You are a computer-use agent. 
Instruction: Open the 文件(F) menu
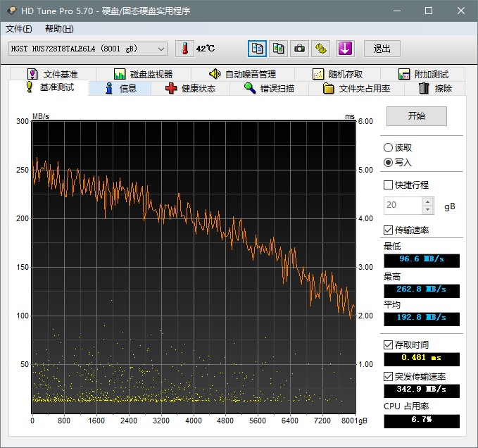tap(19, 29)
